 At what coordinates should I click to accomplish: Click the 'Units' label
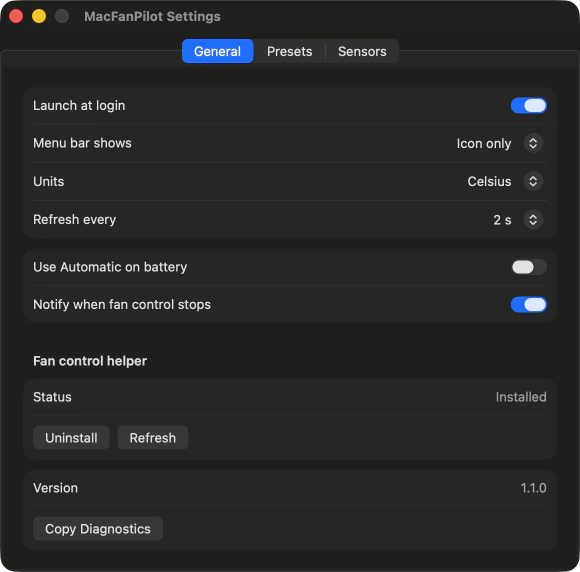click(x=48, y=181)
